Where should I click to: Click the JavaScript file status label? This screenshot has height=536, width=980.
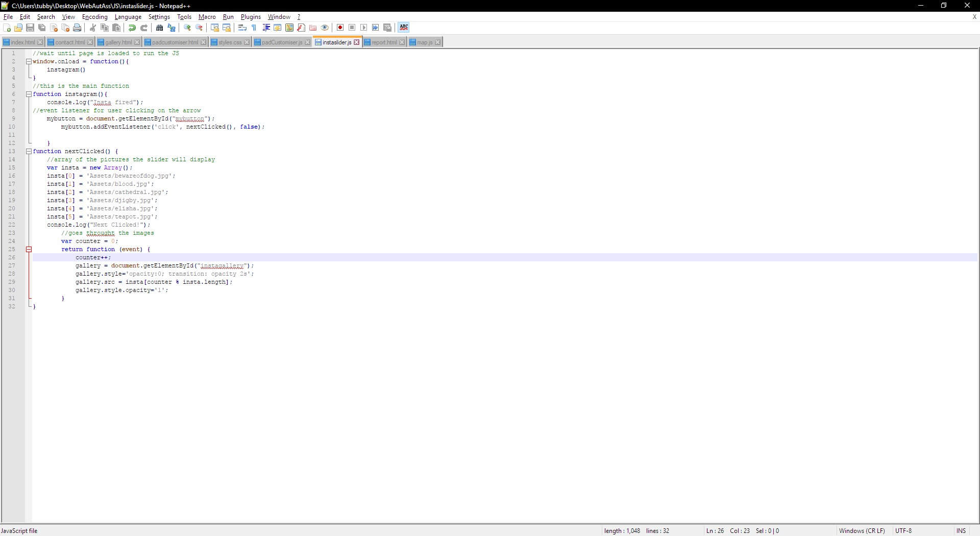[x=19, y=531]
